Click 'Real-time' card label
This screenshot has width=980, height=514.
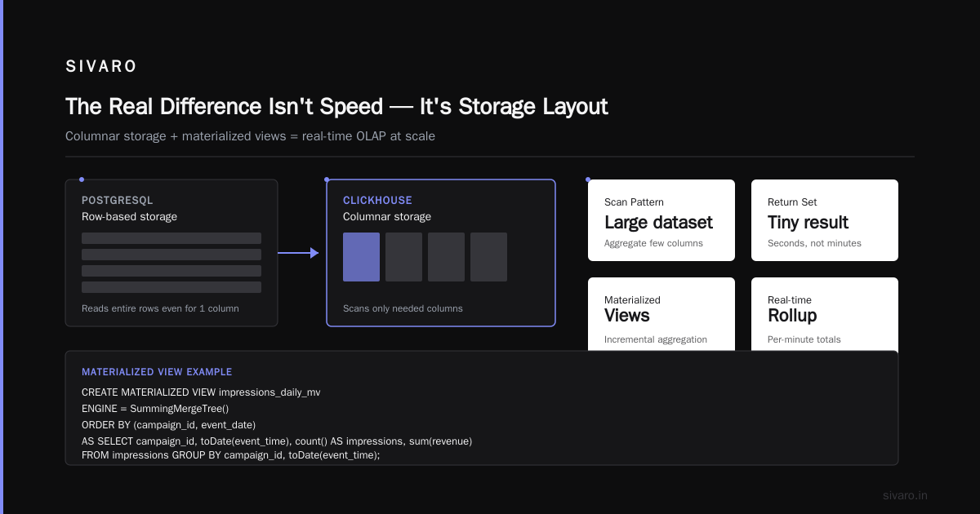pos(790,299)
